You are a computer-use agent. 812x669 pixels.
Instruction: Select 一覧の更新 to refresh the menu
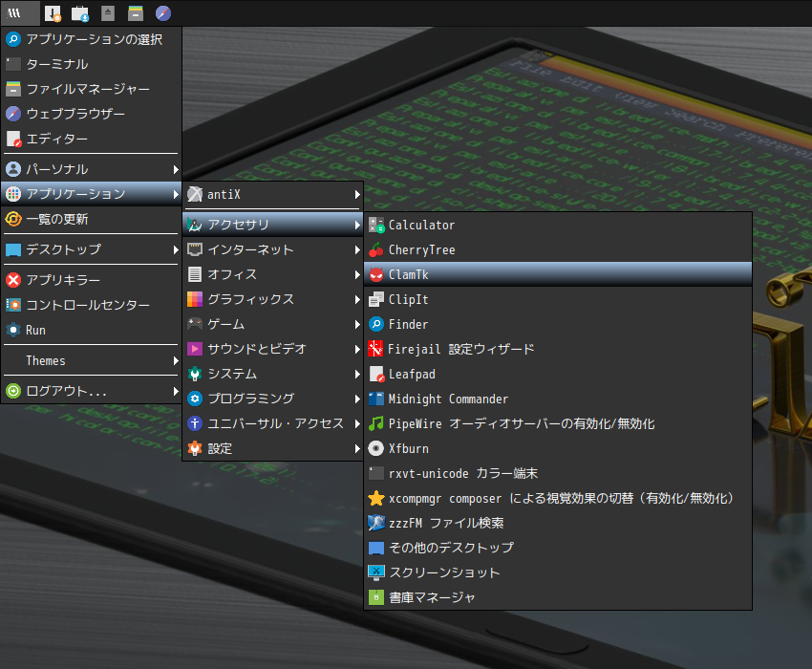pyautogui.click(x=92, y=219)
